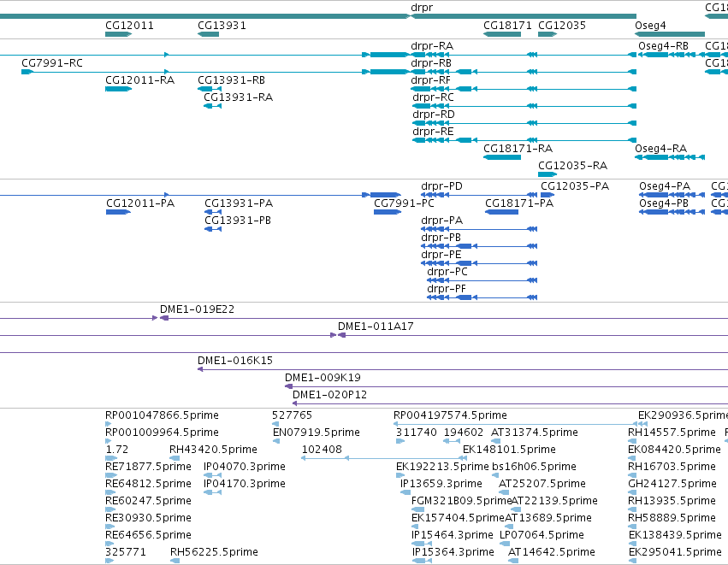Click the drpr-RC transcript label

click(x=433, y=97)
